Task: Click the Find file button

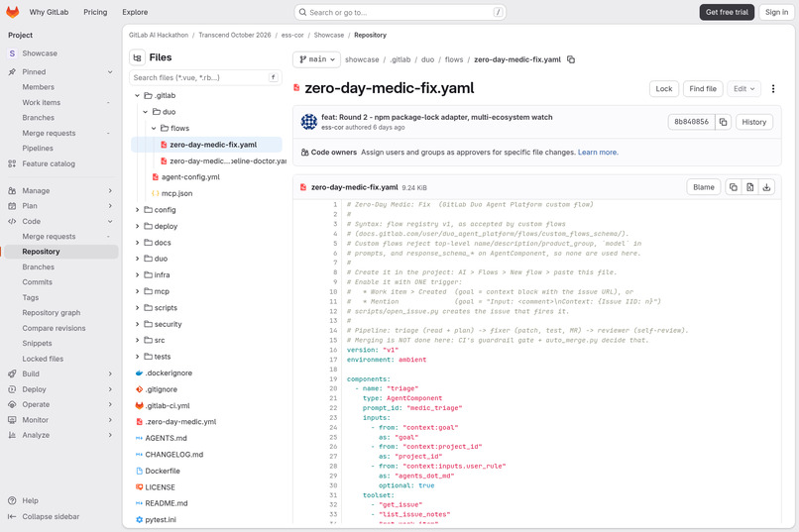Action: (703, 88)
